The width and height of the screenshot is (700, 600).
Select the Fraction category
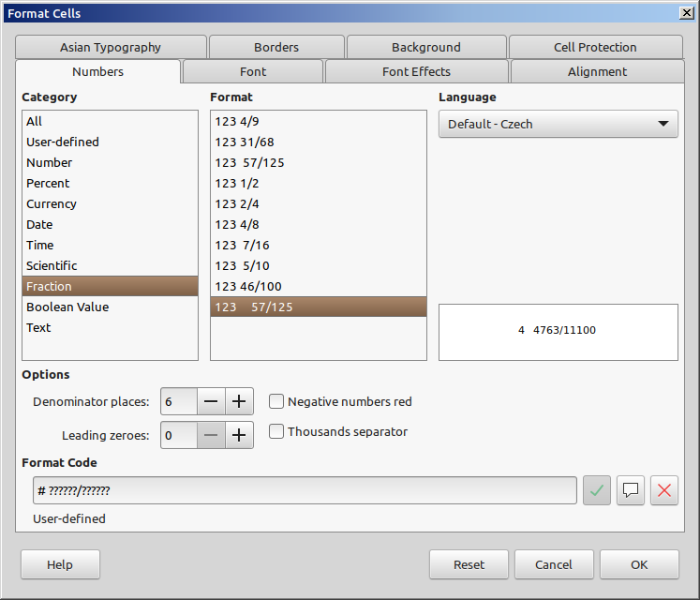(110, 286)
